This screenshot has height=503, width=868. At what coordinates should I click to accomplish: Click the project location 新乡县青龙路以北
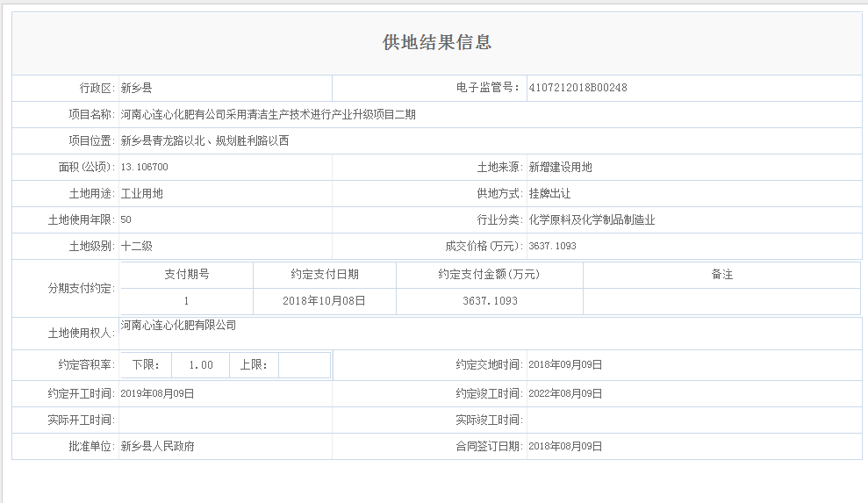[x=162, y=140]
